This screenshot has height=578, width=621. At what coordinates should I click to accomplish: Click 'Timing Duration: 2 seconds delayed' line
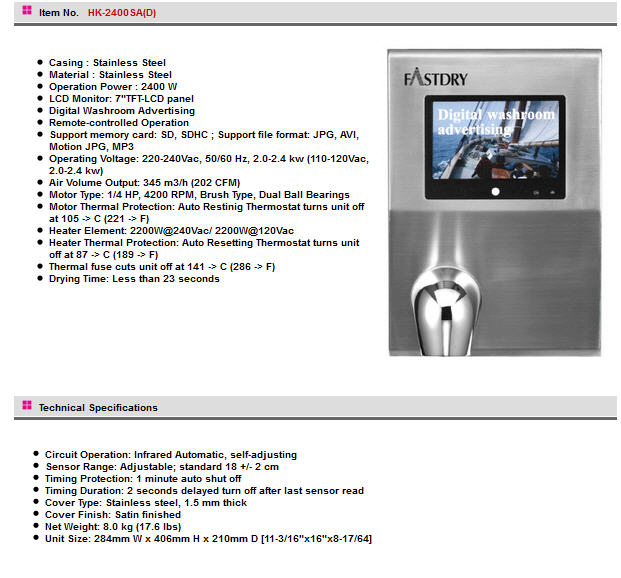coord(204,490)
